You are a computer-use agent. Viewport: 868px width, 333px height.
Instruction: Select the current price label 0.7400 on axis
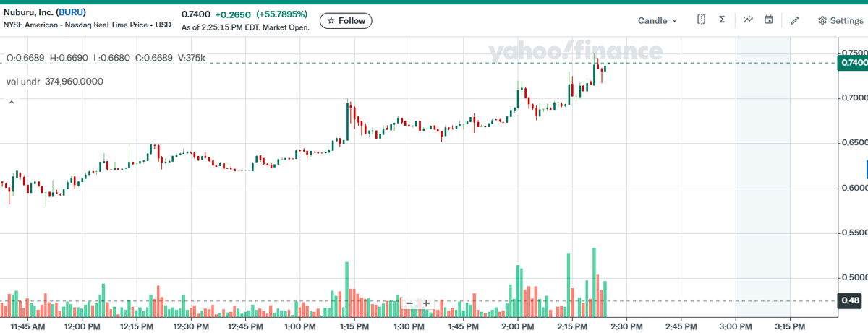[853, 63]
